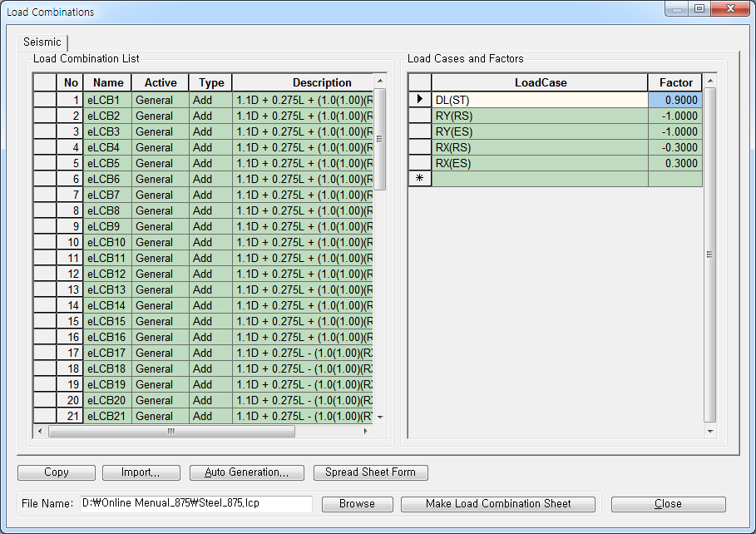Click vertical scrollbar thumb of load cases table
The image size is (756, 534).
tap(709, 255)
